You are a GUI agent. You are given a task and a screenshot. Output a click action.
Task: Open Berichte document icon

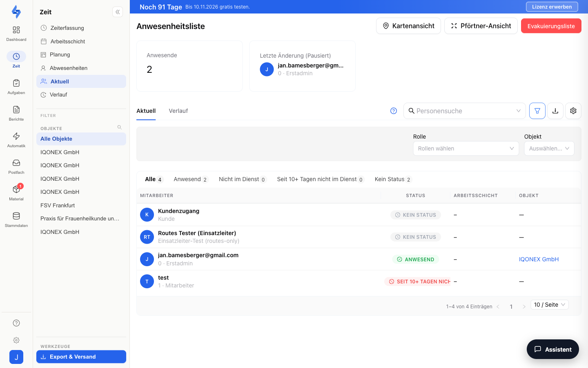(16, 110)
